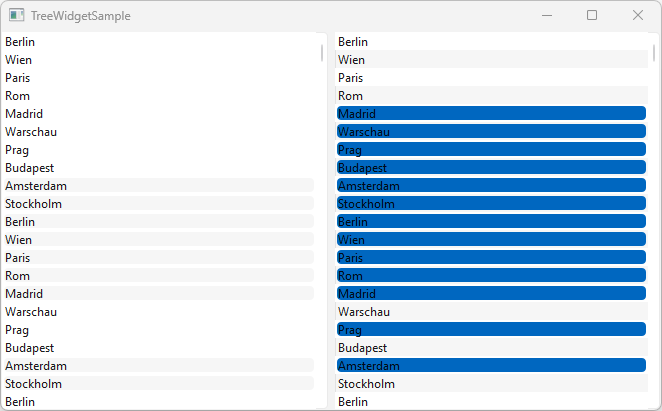Close the TreeWidgetSample window
This screenshot has height=411, width=662.
coord(638,16)
